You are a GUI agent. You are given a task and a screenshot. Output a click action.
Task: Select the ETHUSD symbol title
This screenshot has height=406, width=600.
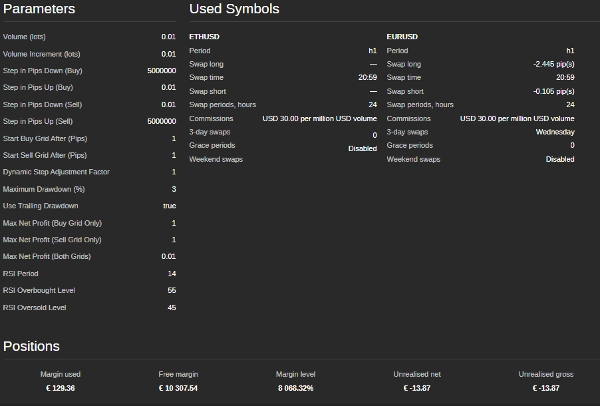[x=204, y=36]
